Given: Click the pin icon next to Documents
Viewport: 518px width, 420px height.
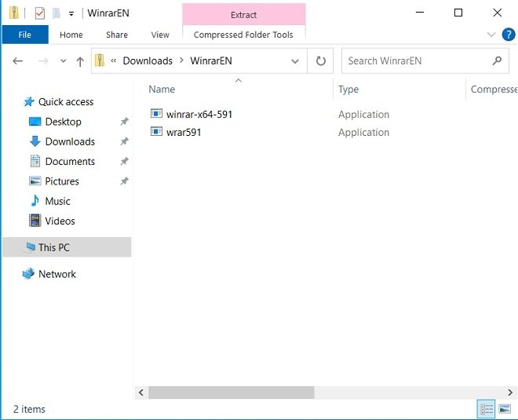Looking at the screenshot, I should coord(124,161).
